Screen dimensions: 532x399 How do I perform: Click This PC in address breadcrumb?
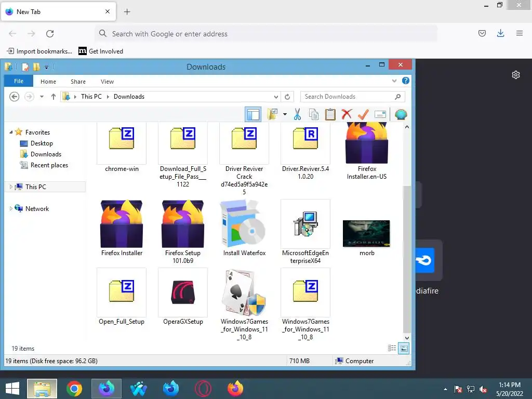pos(91,96)
